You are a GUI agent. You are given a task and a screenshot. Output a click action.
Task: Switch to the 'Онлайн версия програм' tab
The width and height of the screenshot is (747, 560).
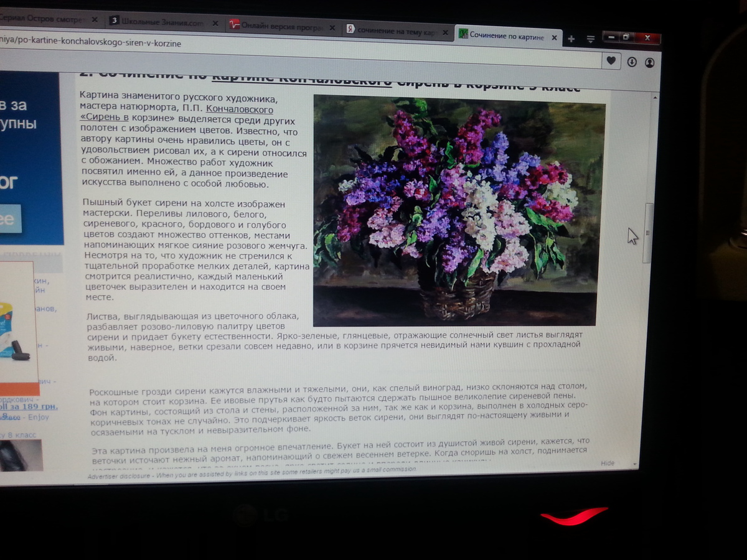point(283,27)
